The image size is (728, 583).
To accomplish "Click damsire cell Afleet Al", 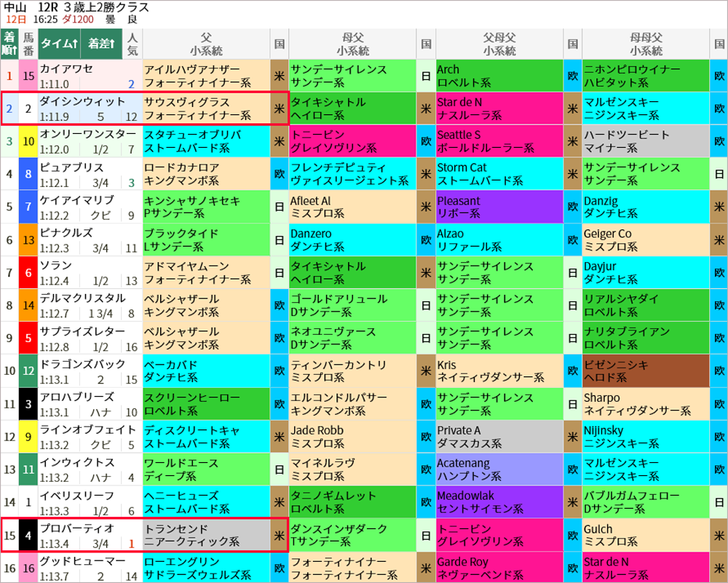I will (352, 207).
